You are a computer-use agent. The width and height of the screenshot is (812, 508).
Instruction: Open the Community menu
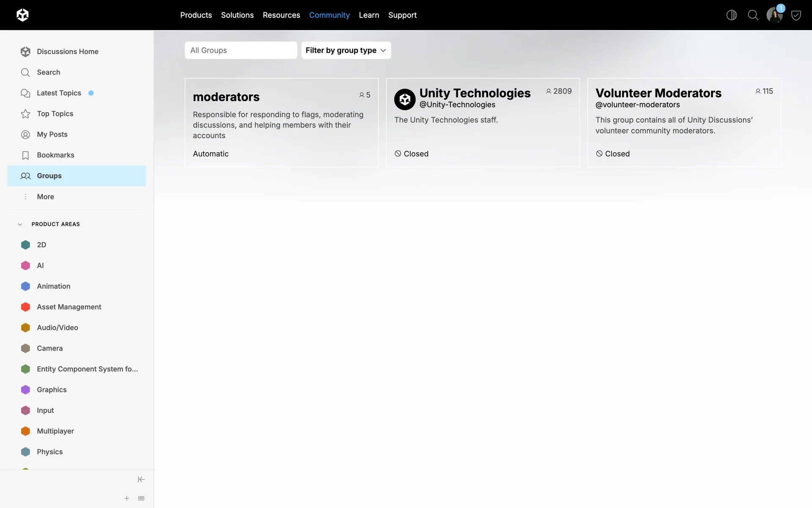point(329,15)
